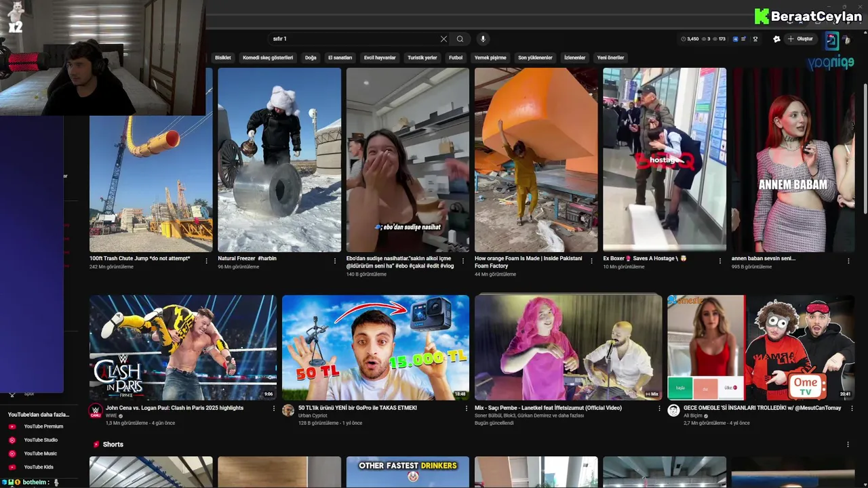Select the Futbol filter chip
The width and height of the screenshot is (868, 488).
456,58
